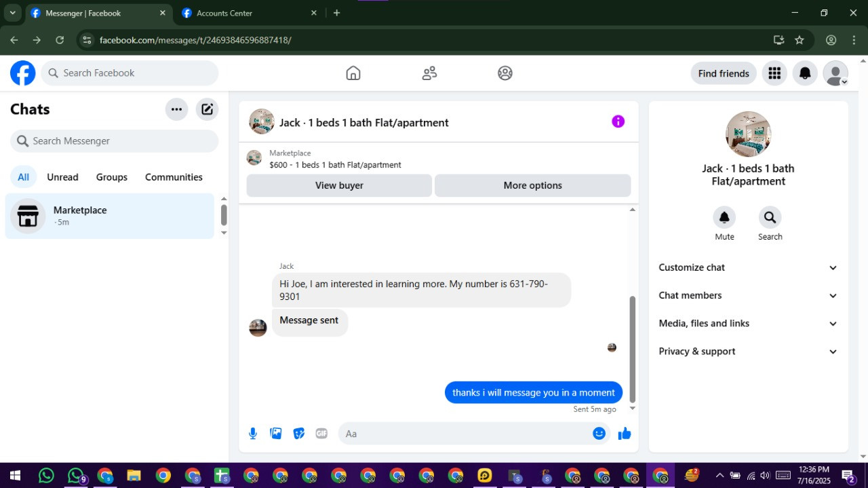This screenshot has width=868, height=488.
Task: Click the 'thanks i will message you' bubble
Action: tap(534, 392)
